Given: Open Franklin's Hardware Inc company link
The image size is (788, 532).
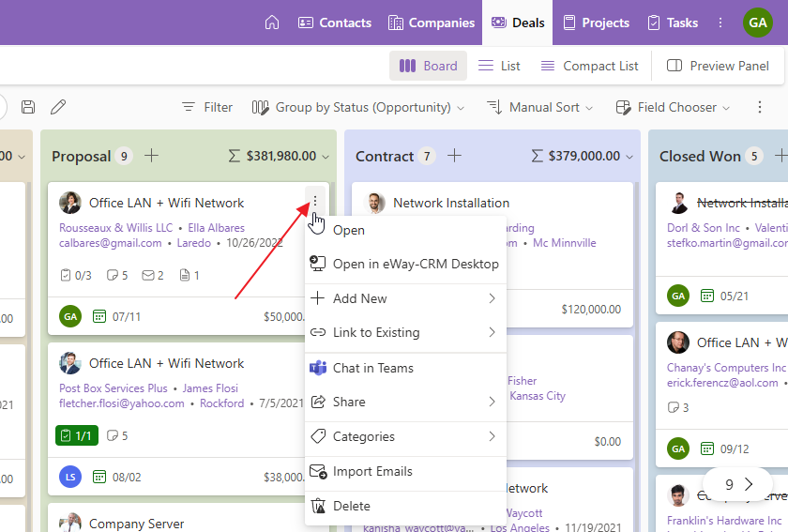Looking at the screenshot, I should [x=724, y=521].
